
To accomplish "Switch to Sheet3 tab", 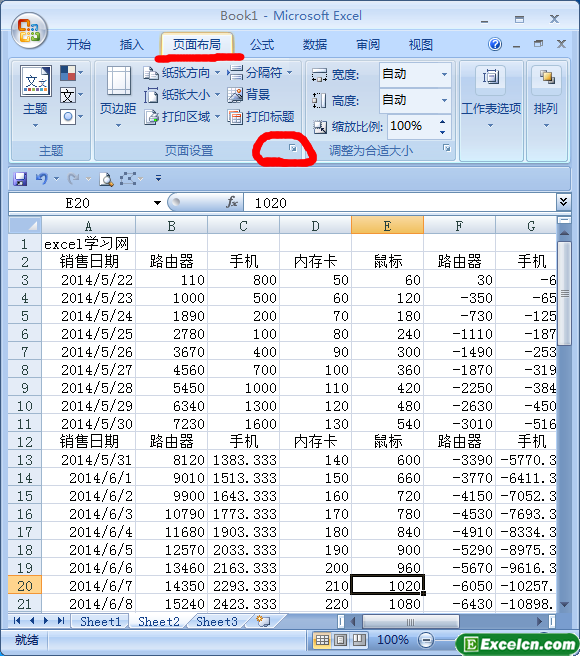I will 217,622.
